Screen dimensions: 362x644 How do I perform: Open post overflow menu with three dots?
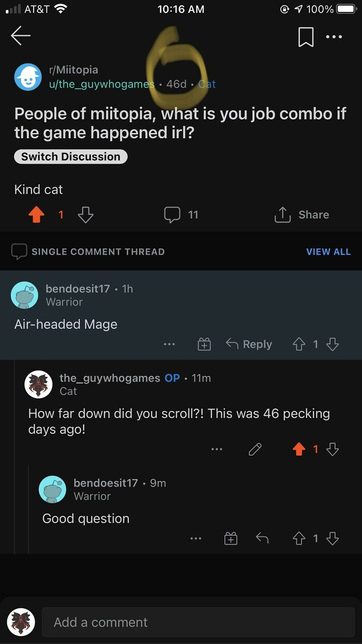[334, 36]
